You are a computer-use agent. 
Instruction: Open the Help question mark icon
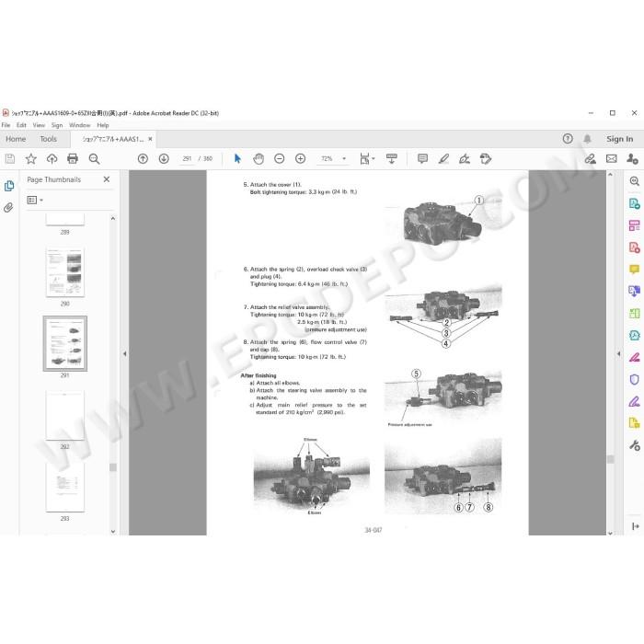pyautogui.click(x=568, y=139)
